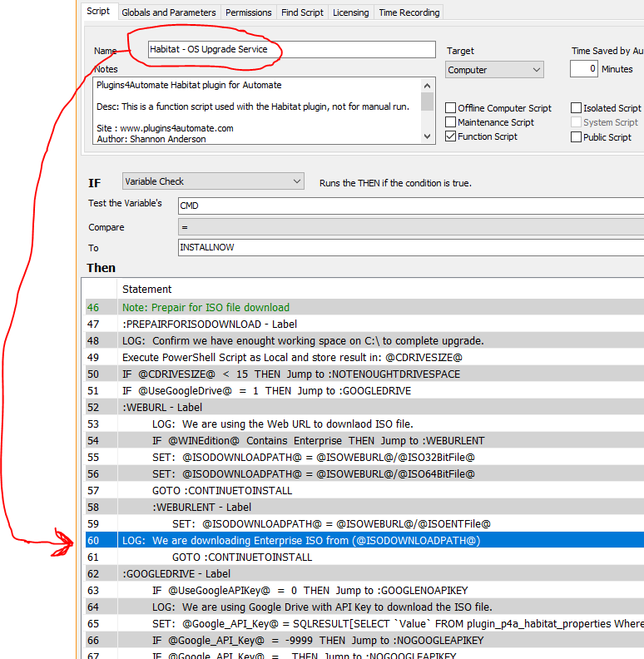Screen dimensions: 644x659
Task: Open the Licensing tab
Action: (x=351, y=12)
